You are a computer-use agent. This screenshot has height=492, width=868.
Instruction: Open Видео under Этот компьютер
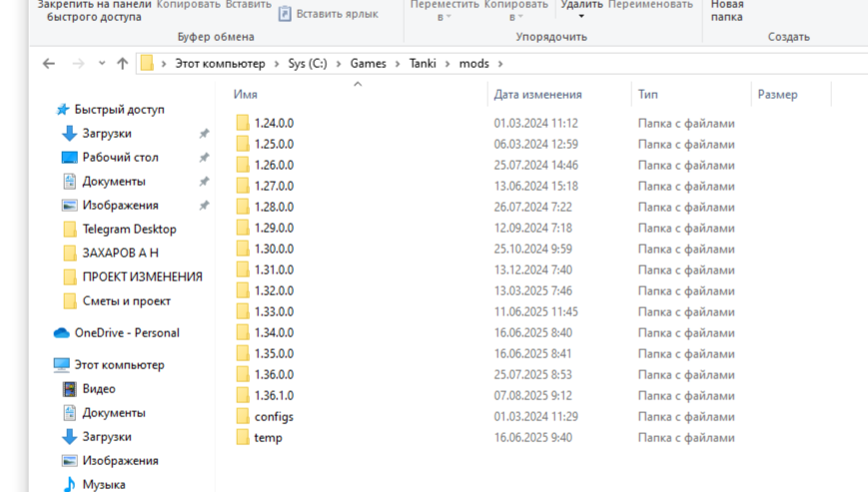tap(98, 389)
